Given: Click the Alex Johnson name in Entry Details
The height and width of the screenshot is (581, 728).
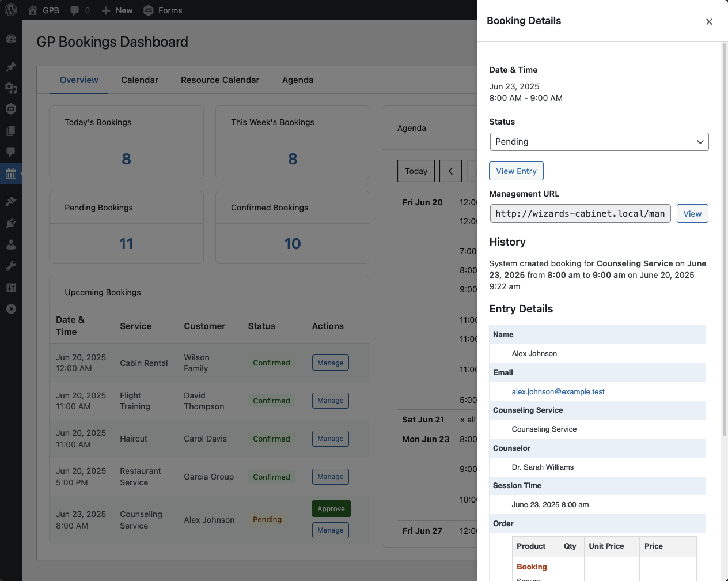Looking at the screenshot, I should 534,354.
